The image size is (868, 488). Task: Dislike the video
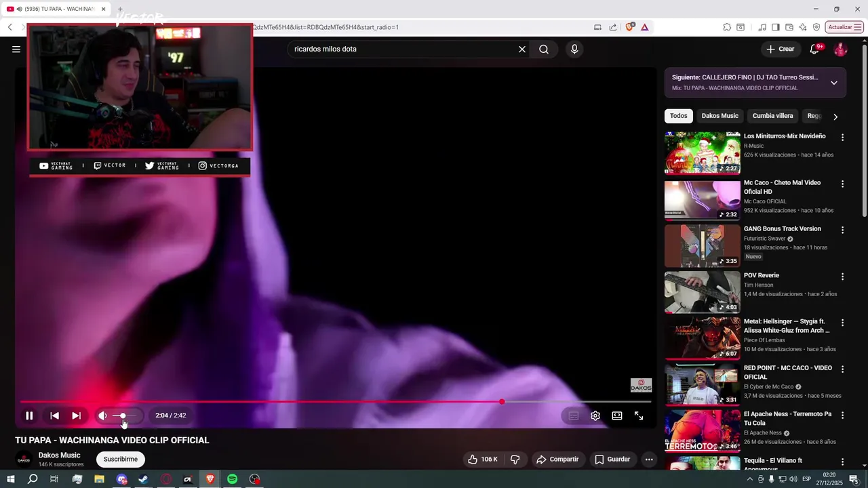point(515,460)
